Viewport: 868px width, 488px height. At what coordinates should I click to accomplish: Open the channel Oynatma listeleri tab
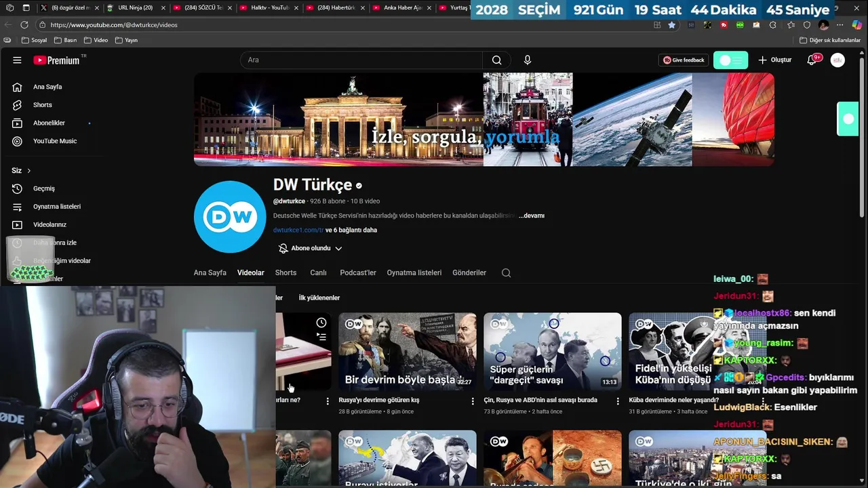coord(414,273)
